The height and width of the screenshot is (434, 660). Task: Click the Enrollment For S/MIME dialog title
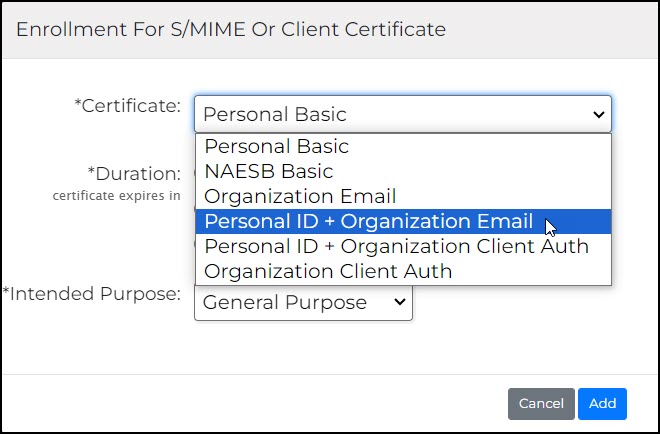pos(231,29)
